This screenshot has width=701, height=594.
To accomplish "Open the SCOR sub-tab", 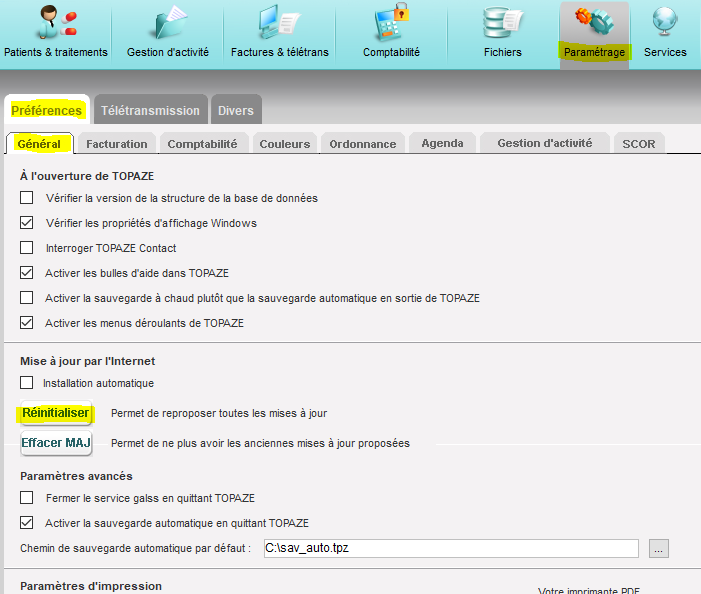I will 639,144.
